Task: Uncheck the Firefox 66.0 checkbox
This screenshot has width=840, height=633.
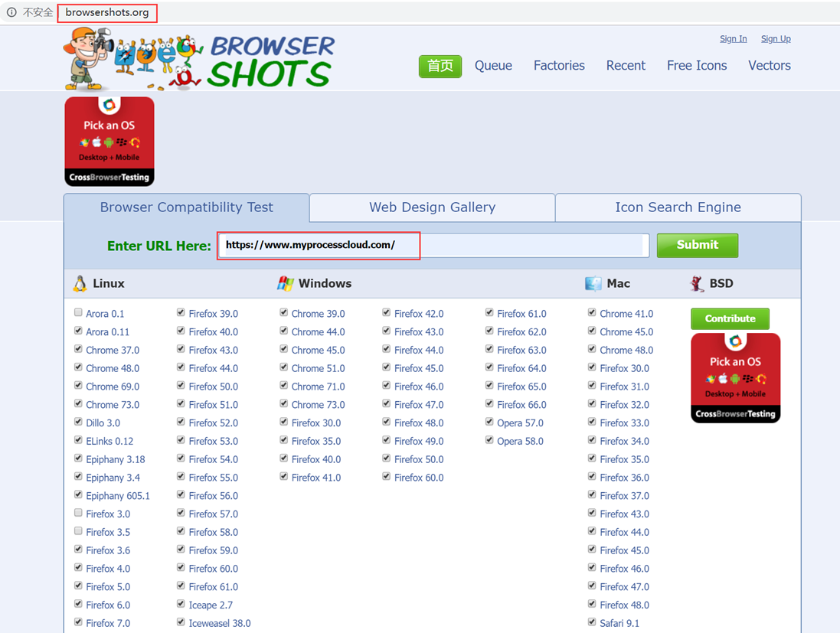Action: [x=489, y=404]
